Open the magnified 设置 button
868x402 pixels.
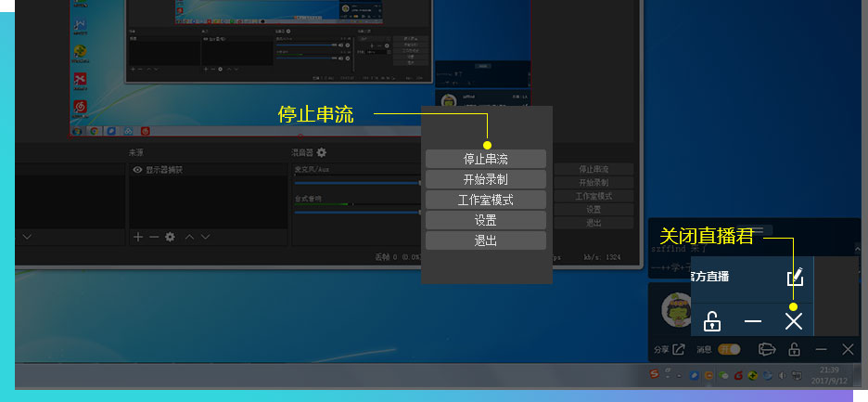pos(486,220)
